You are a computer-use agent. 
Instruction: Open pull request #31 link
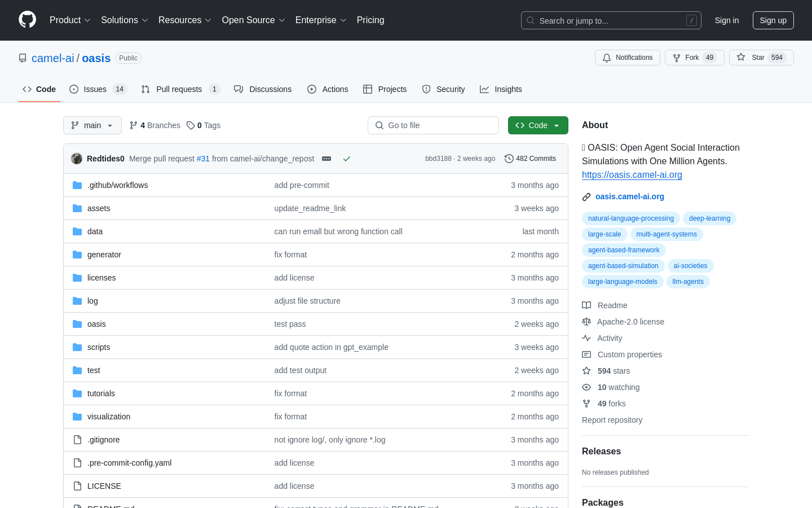(203, 159)
